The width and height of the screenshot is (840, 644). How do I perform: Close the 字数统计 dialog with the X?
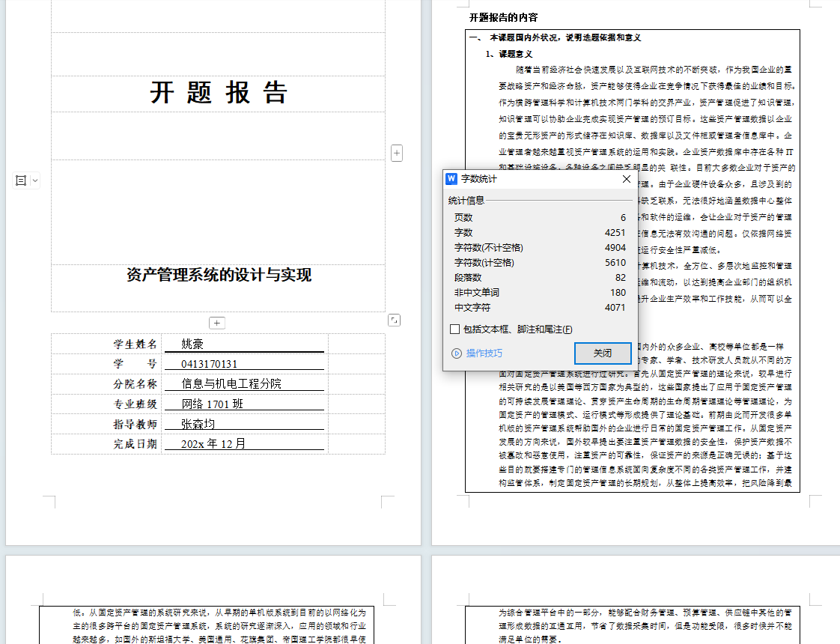tap(627, 178)
